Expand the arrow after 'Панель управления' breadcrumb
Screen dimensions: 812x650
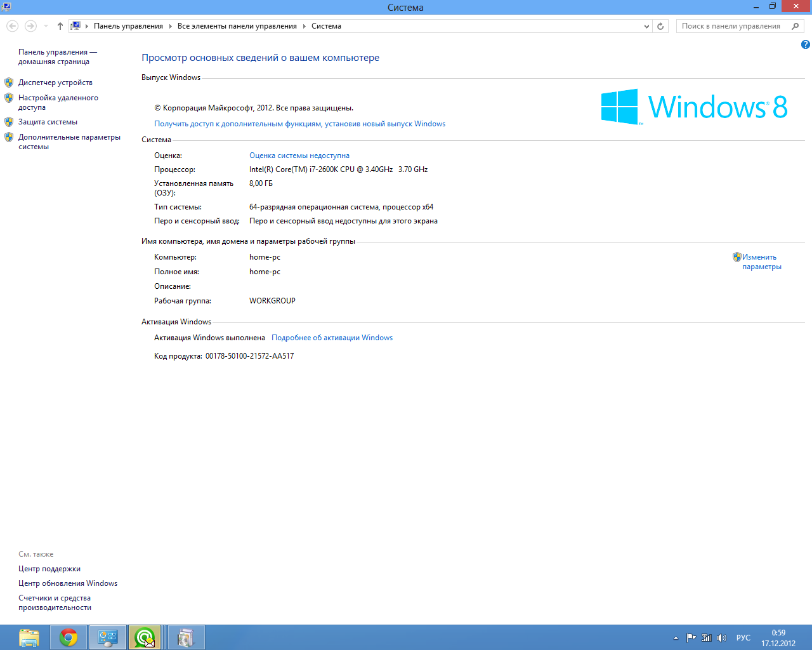click(x=170, y=26)
